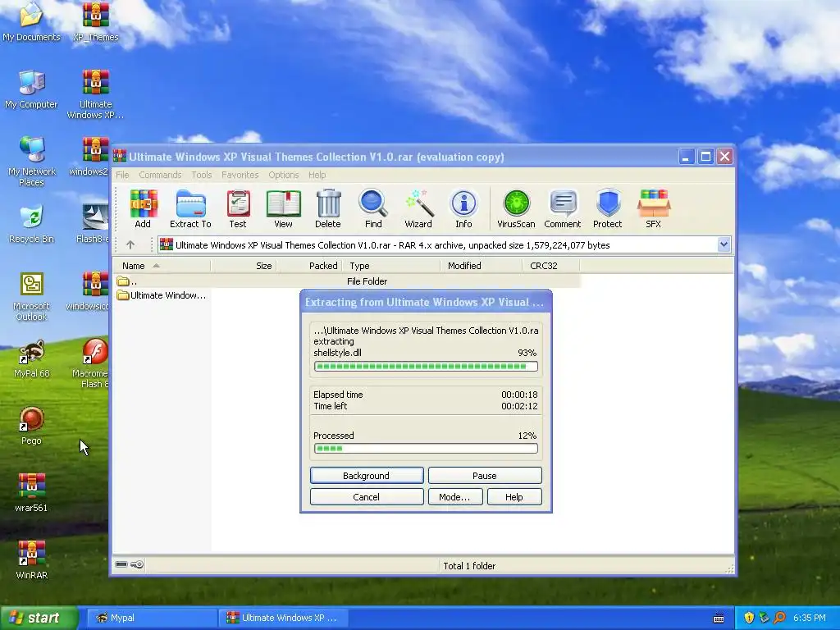
Task: Sort by the Packed column header
Action: coord(308,266)
